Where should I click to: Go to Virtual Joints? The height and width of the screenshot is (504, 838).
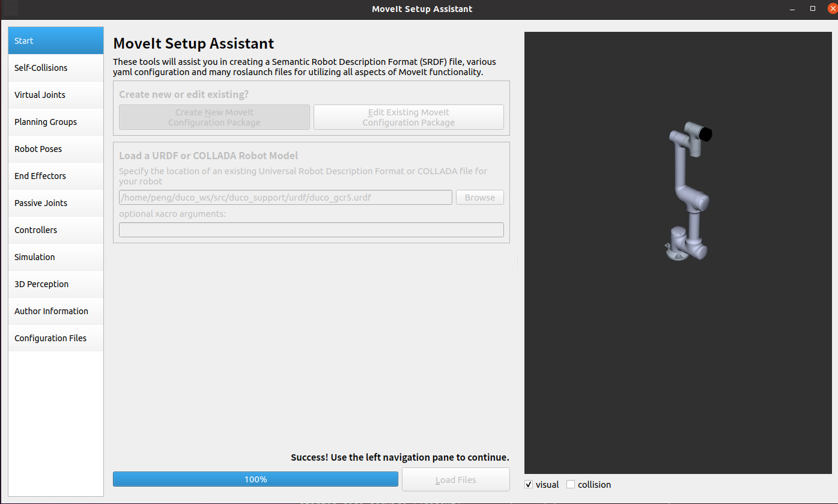tap(56, 95)
